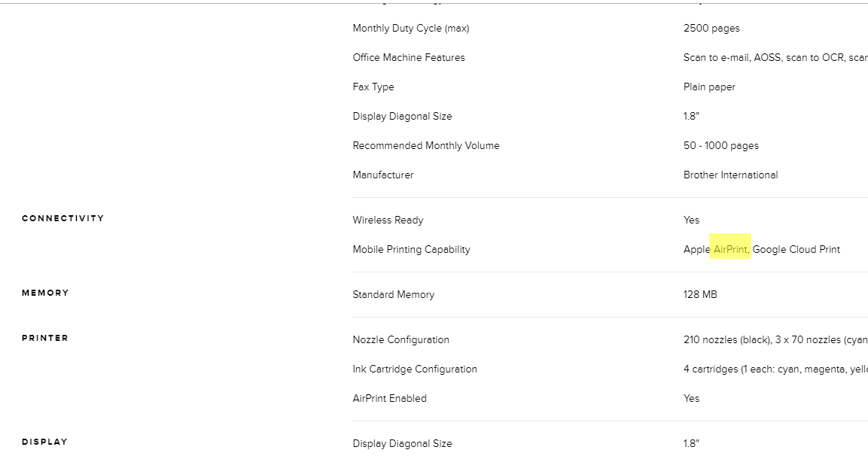
Task: Click the 2500 pages value
Action: pos(711,29)
